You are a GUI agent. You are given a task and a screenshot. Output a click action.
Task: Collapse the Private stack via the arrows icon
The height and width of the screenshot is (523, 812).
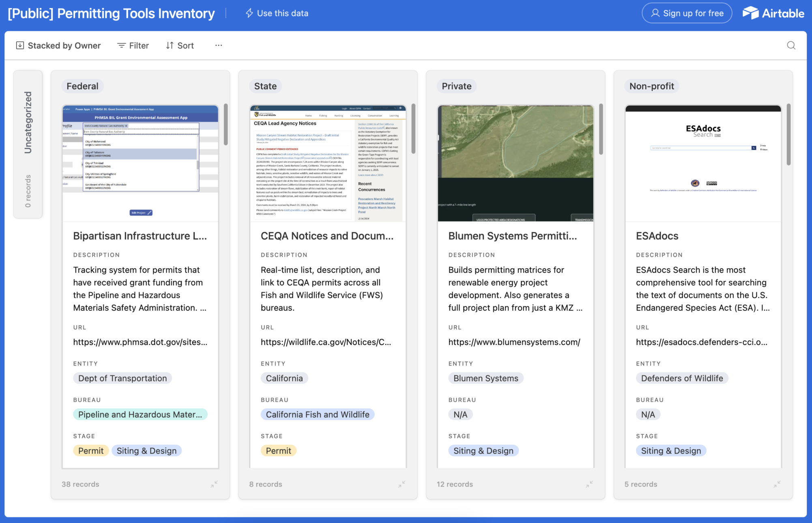click(589, 484)
